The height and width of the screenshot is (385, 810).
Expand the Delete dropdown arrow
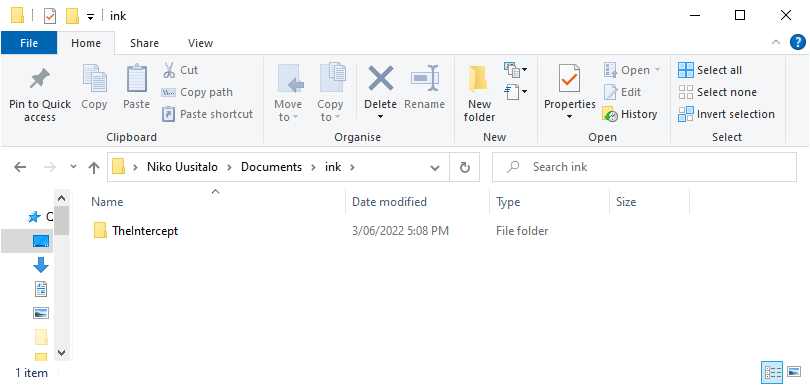(x=380, y=117)
